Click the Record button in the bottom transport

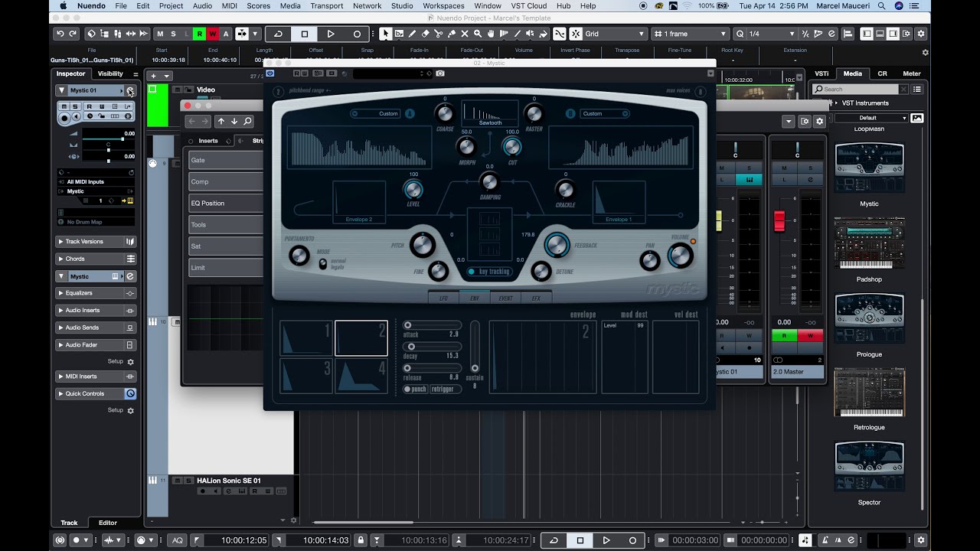(x=632, y=540)
